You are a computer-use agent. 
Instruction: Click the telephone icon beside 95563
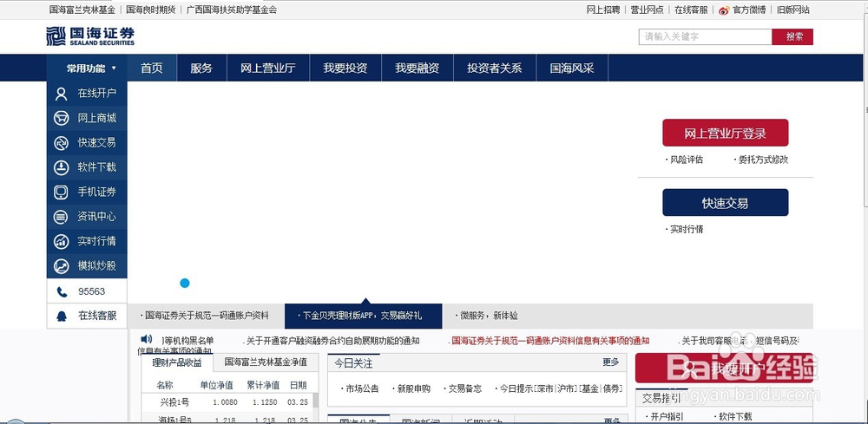pyautogui.click(x=62, y=292)
